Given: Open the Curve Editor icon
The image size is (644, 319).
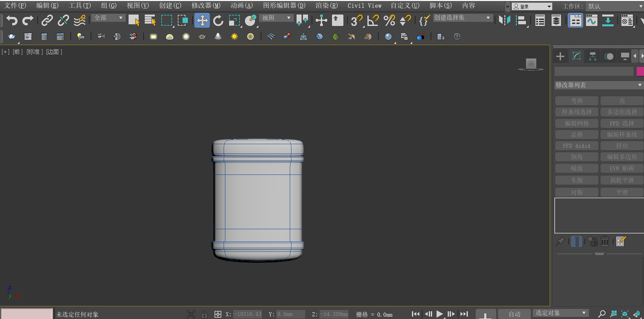Looking at the screenshot, I should tap(591, 21).
